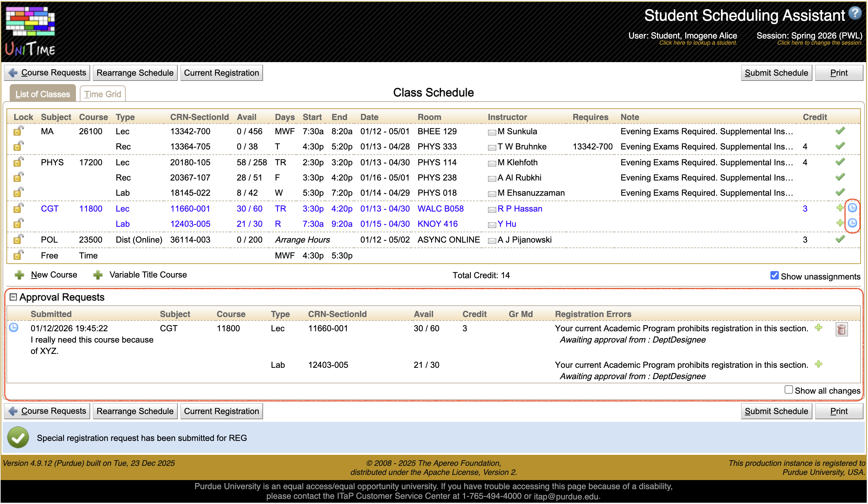Viewport: 868px width, 504px height.
Task: Switch to the Time Grid tab
Action: [102, 93]
